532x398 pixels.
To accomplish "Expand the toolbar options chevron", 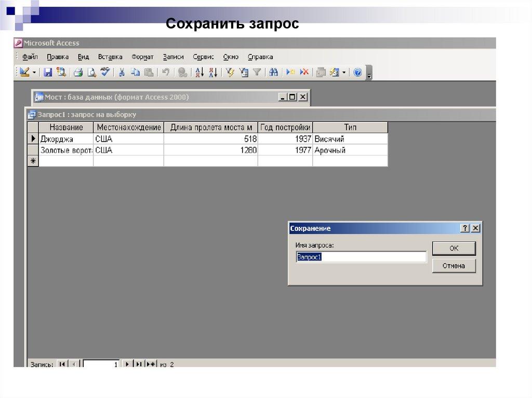I will point(369,73).
